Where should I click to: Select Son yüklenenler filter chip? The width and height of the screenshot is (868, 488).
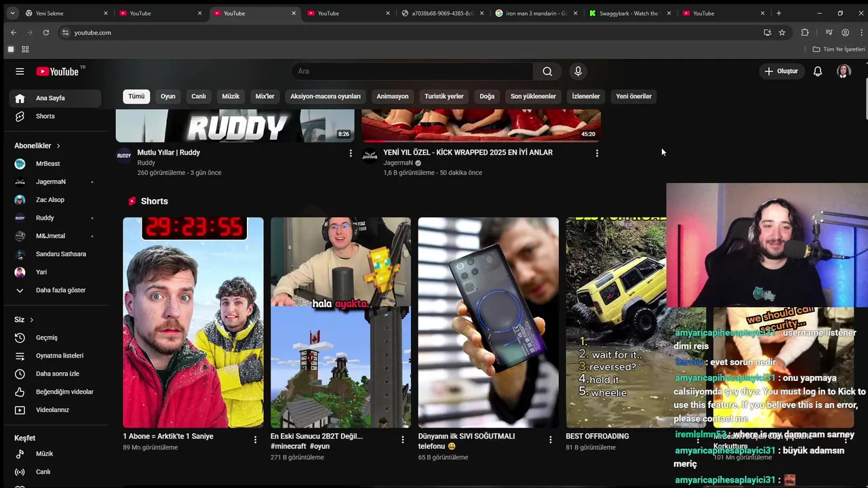[533, 96]
